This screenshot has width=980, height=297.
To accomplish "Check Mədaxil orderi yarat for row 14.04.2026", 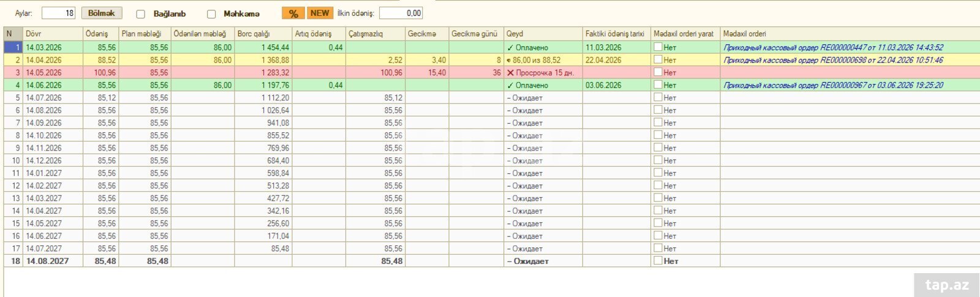I will click(x=657, y=59).
